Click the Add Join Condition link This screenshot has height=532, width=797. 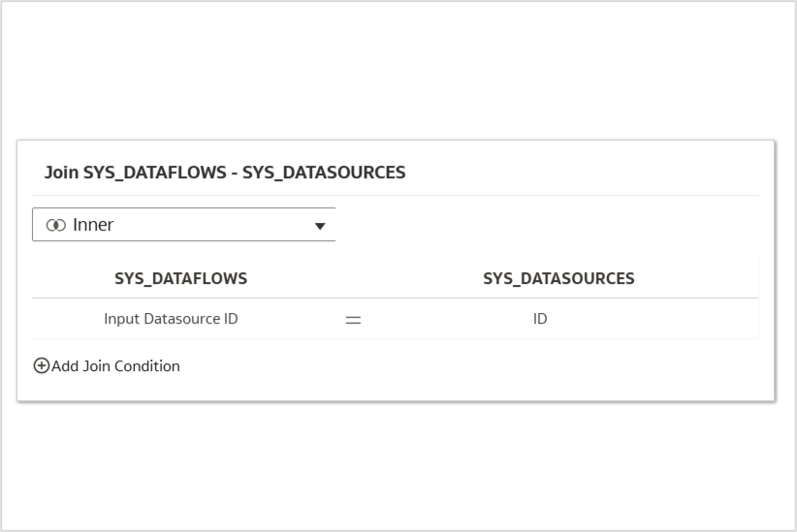click(x=115, y=366)
